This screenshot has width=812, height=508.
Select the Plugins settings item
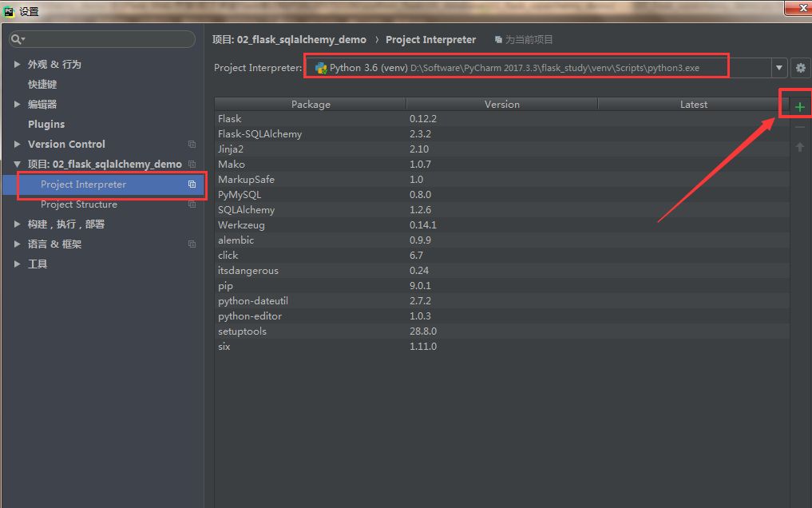point(46,125)
